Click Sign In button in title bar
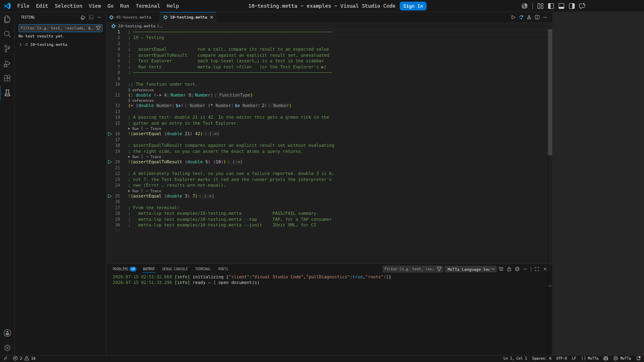 (413, 6)
